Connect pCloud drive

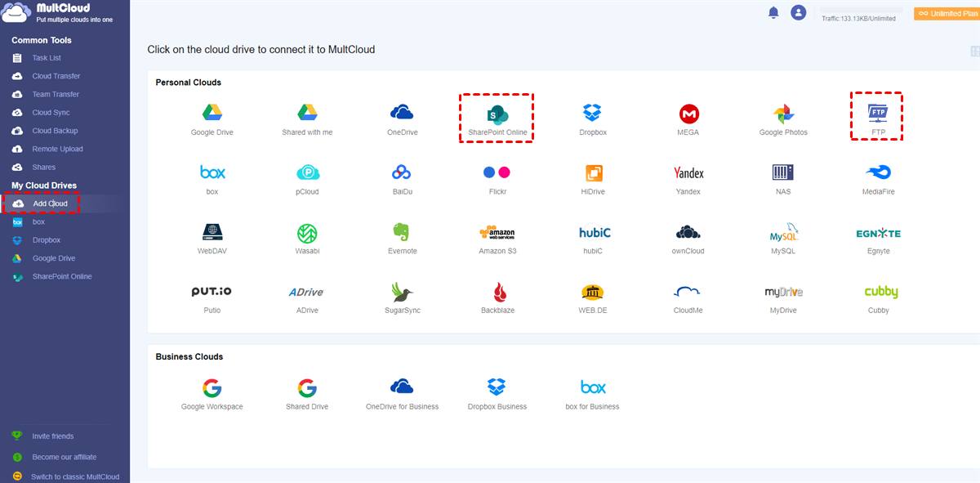click(307, 179)
